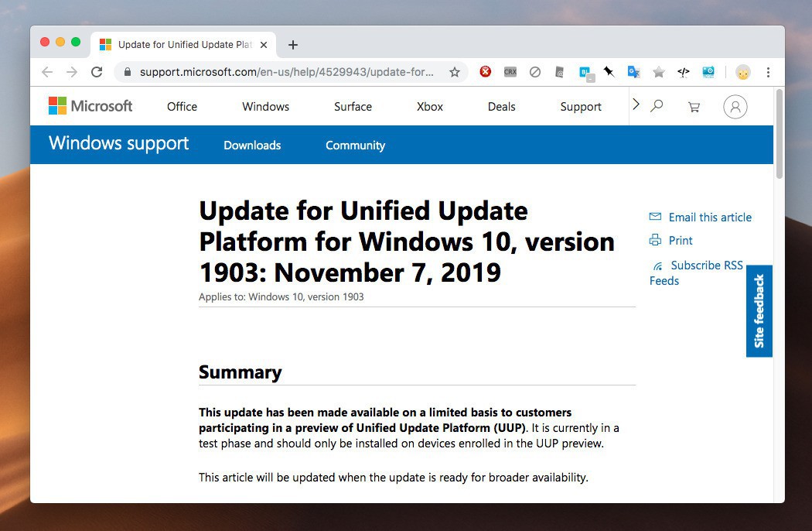
Task: Go forward with the browser forward arrow
Action: click(72, 72)
